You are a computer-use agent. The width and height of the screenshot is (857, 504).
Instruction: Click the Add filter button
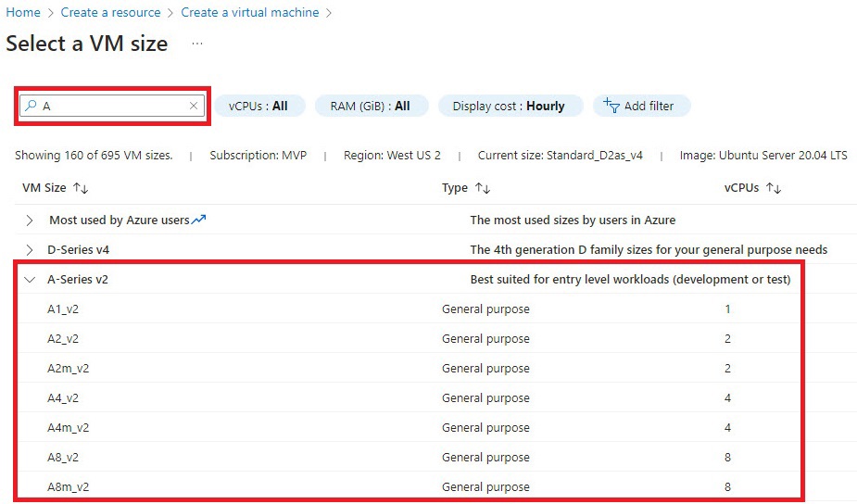click(642, 106)
